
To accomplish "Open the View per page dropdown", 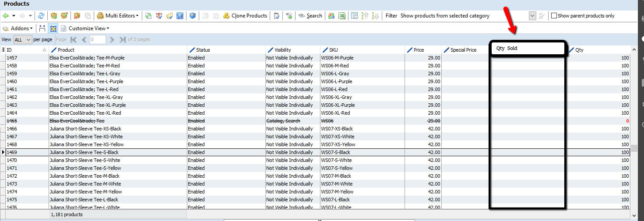I will click(x=23, y=40).
